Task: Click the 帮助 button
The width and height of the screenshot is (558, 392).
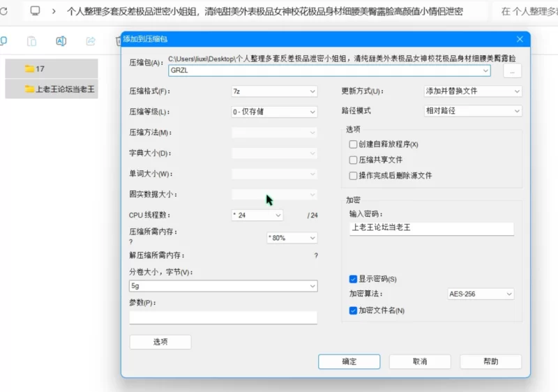Action: (x=491, y=362)
